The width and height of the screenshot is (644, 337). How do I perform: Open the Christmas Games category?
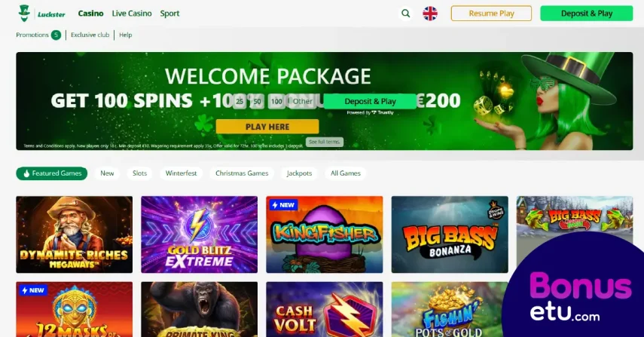[x=242, y=173]
